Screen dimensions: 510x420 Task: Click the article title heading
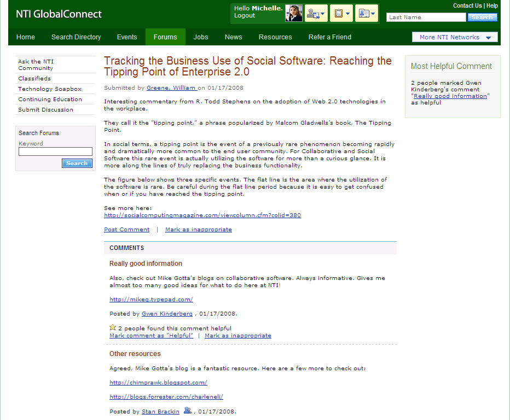[247, 66]
